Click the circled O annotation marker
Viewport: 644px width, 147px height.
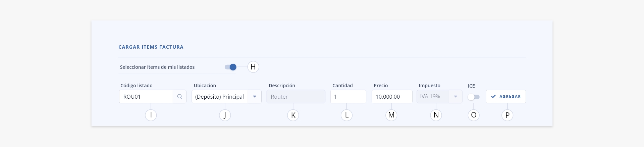(474, 115)
